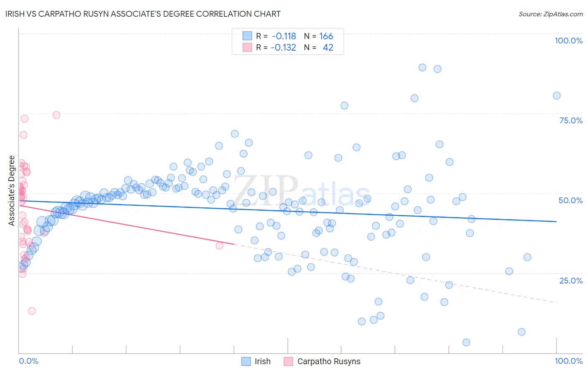Click the 100.0% y-axis tick label
Screen dimensions: 588x373
pos(568,41)
